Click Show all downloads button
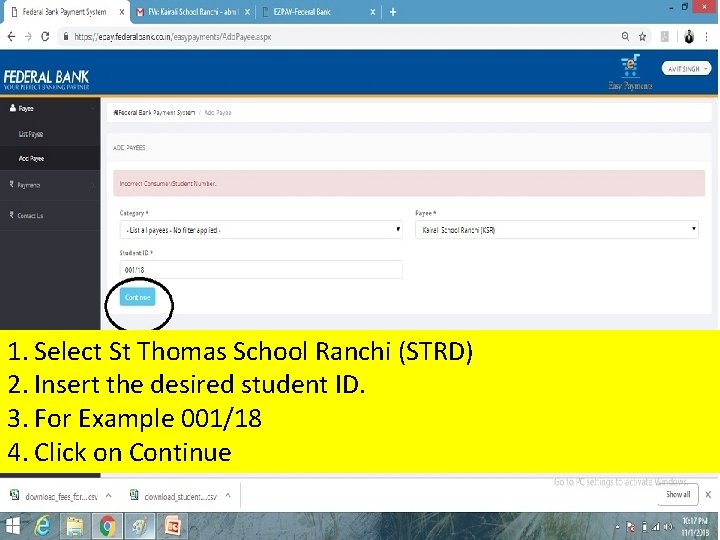Viewport: 720px width, 540px height. 678,495
